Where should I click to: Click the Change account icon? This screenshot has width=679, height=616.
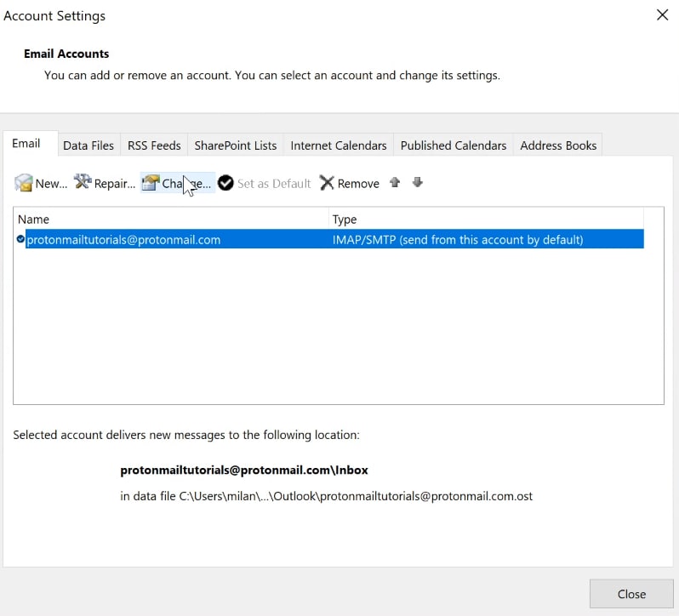pos(151,183)
